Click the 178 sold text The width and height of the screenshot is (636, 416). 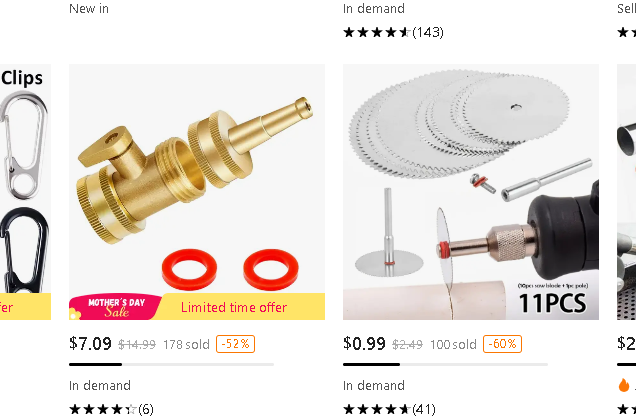186,345
